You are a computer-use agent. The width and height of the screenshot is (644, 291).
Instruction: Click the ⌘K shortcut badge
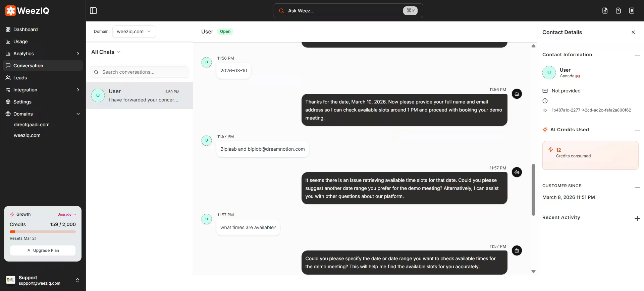tap(410, 11)
